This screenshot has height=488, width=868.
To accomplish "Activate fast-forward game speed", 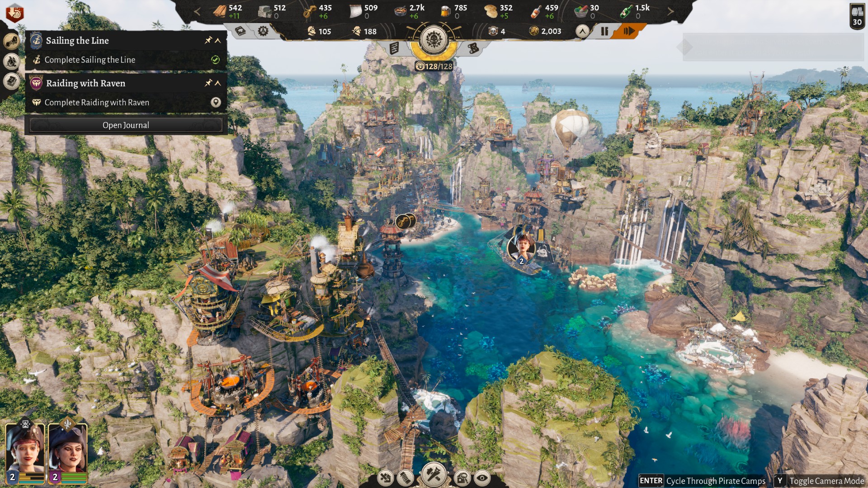I will (x=629, y=31).
